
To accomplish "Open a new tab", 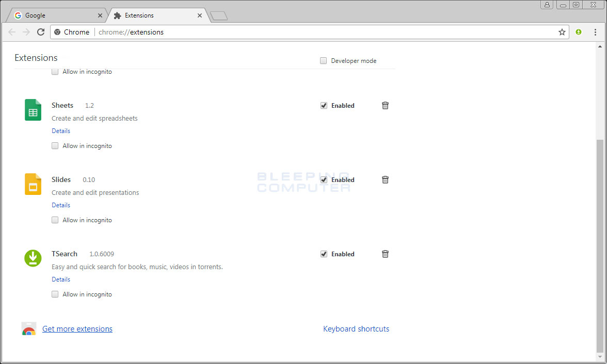I will 219,16.
